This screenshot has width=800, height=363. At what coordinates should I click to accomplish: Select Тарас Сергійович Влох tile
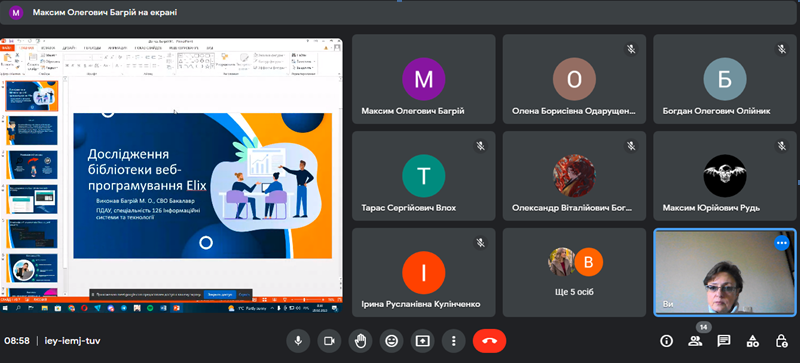click(x=423, y=176)
